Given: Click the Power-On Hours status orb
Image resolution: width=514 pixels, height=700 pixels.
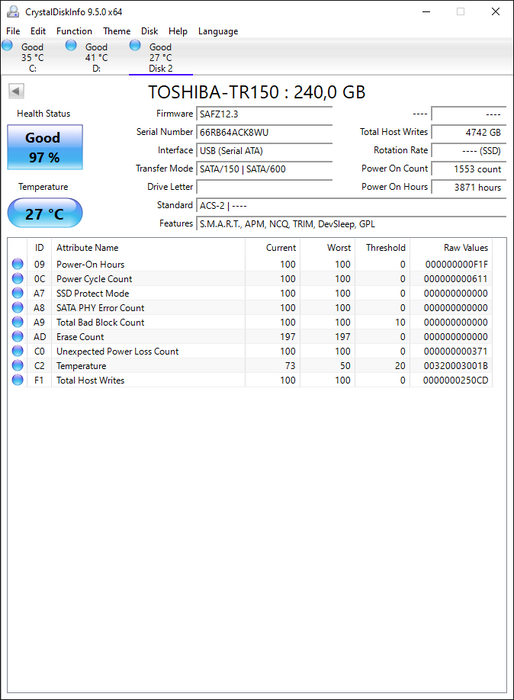Looking at the screenshot, I should (17, 264).
